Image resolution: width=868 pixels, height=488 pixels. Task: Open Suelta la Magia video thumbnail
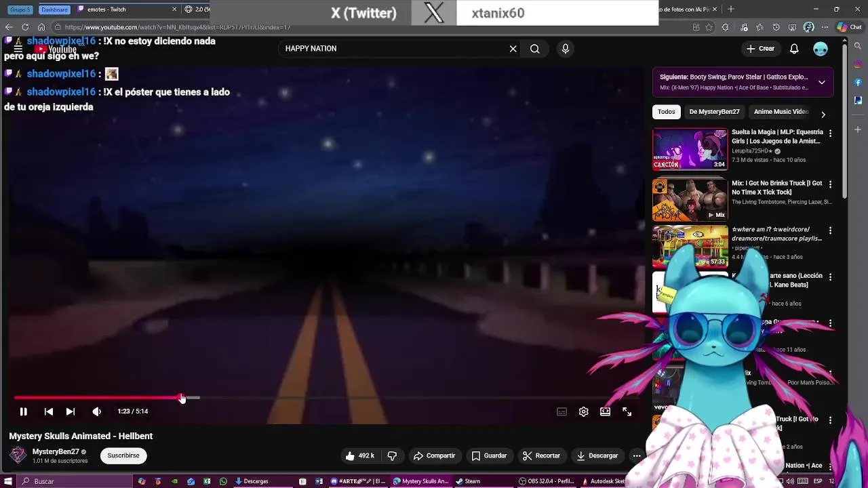[690, 149]
